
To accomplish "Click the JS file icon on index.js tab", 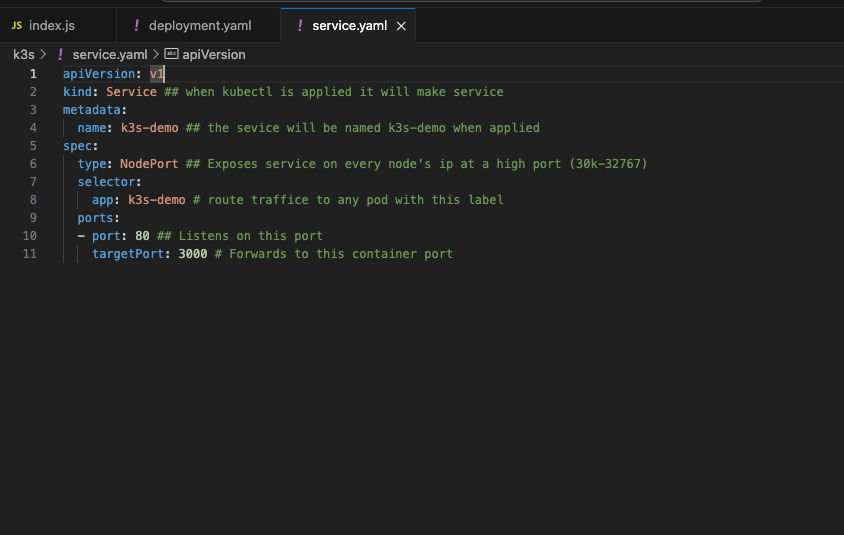I will tap(16, 25).
